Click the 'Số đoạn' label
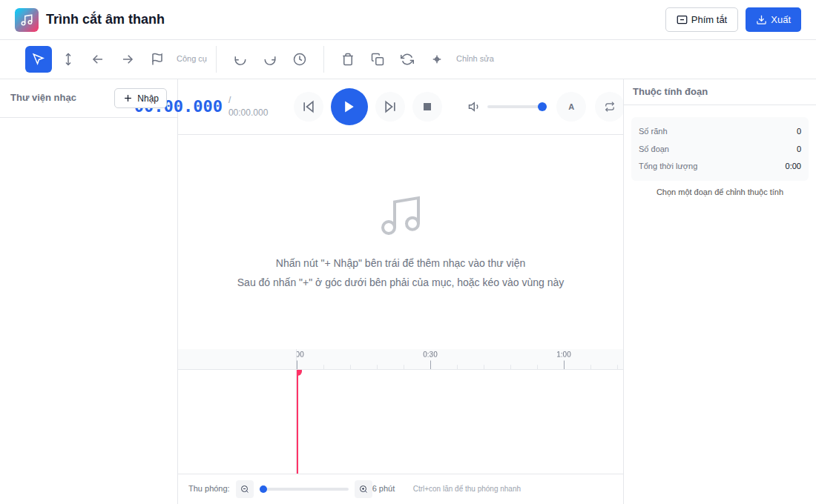This screenshot has width=816, height=504. (x=654, y=149)
